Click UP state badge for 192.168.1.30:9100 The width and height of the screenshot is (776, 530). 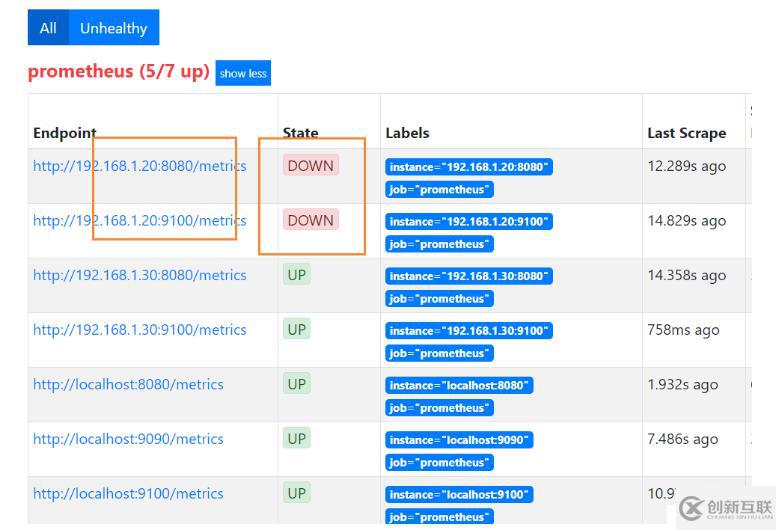coord(297,329)
